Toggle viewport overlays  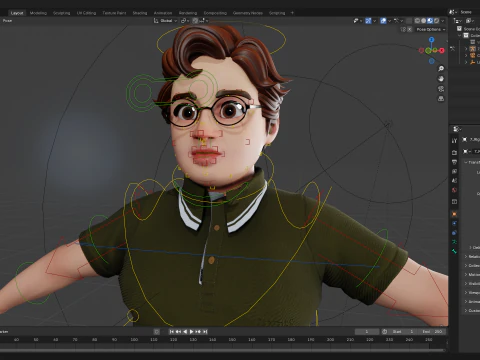(383, 21)
